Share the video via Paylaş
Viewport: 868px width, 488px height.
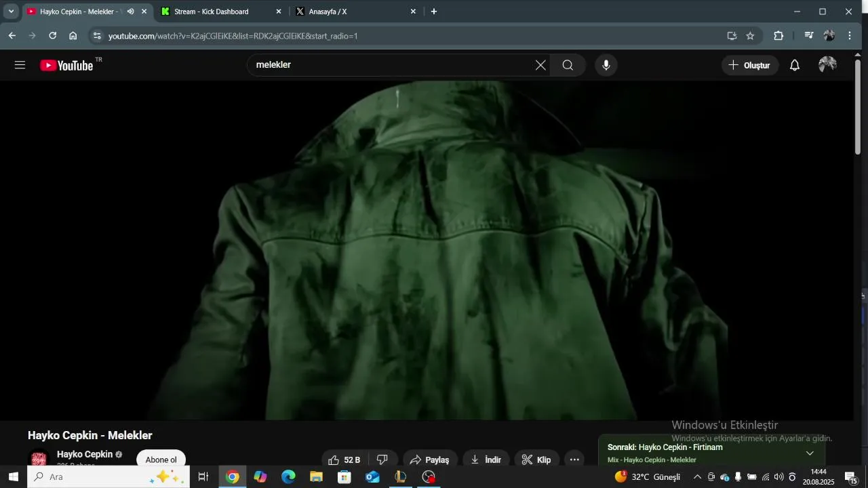[x=431, y=460]
